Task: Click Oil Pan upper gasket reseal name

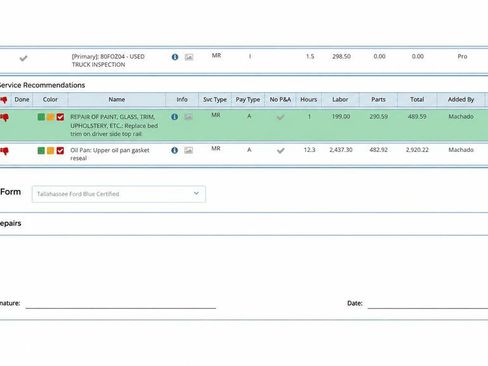Action: [x=110, y=154]
